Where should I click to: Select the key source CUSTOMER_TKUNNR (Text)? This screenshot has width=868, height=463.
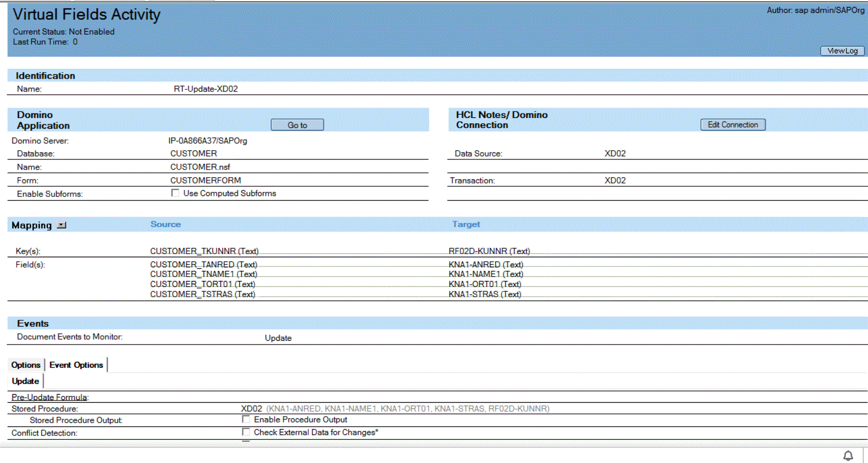(204, 251)
